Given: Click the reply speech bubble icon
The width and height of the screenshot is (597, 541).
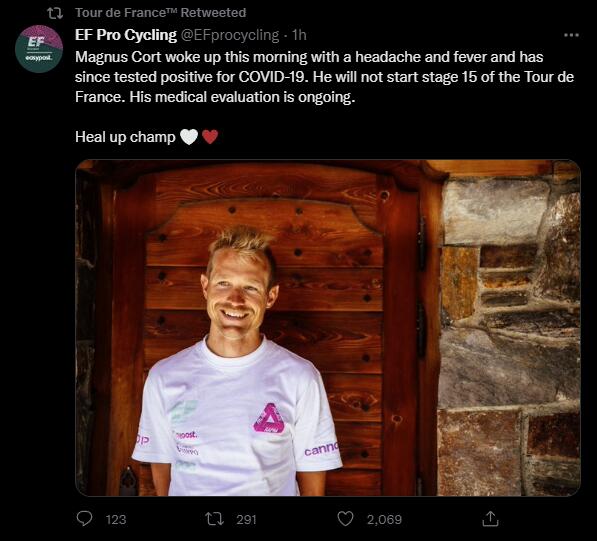Looking at the screenshot, I should click(x=84, y=519).
